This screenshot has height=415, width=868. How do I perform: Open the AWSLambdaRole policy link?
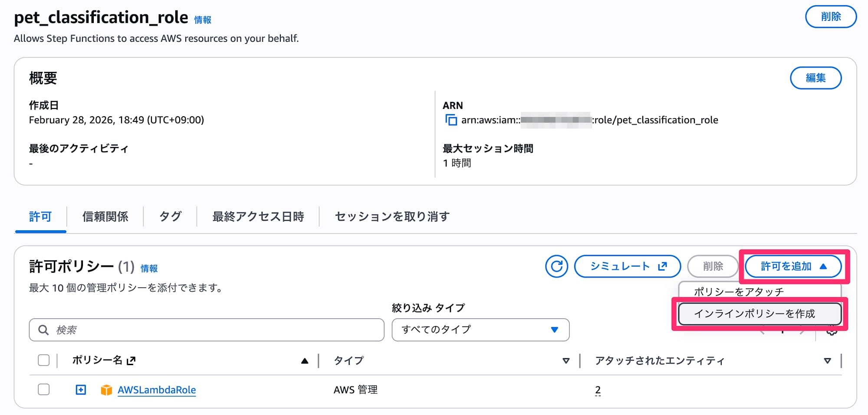point(157,390)
